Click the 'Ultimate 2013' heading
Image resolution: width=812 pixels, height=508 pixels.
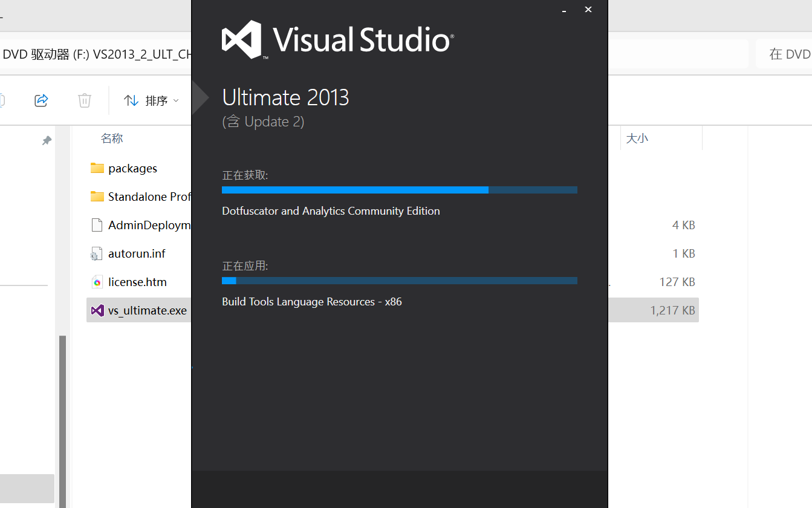pos(286,97)
